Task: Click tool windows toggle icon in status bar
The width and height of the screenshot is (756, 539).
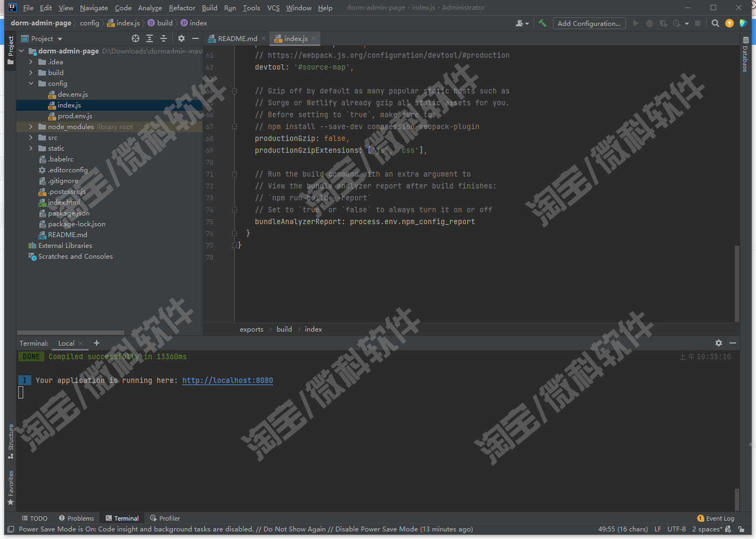Action: (11, 529)
